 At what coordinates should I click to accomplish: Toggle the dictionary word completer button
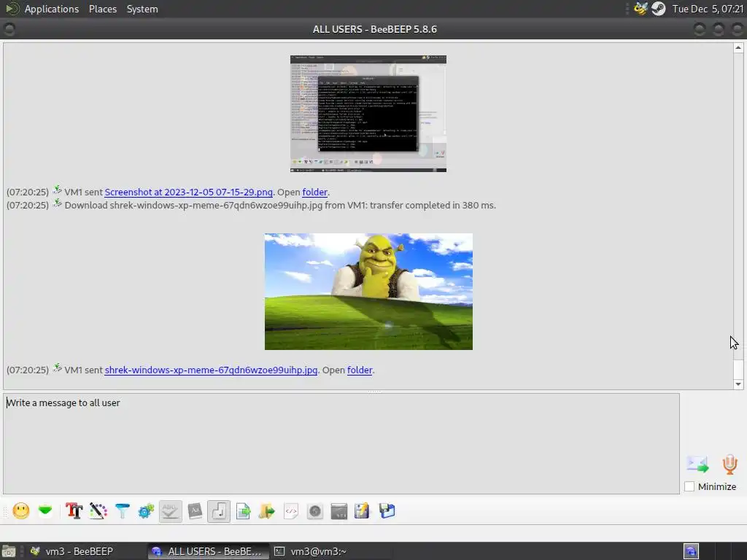click(195, 511)
